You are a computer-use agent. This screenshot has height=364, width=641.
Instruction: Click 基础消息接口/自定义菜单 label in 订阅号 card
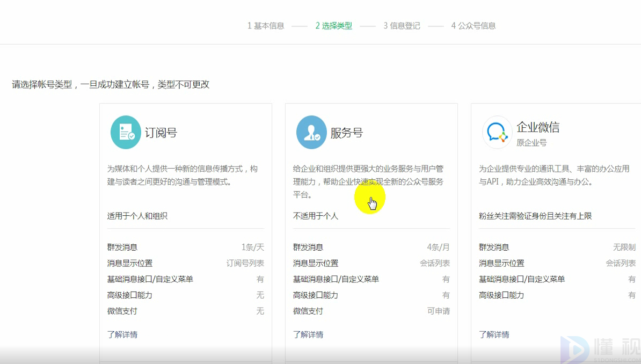point(150,279)
